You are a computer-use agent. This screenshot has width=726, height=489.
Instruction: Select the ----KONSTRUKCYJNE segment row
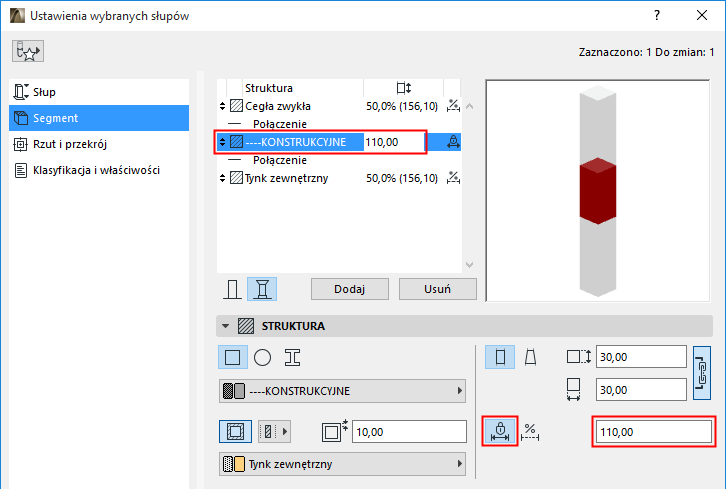click(x=338, y=142)
